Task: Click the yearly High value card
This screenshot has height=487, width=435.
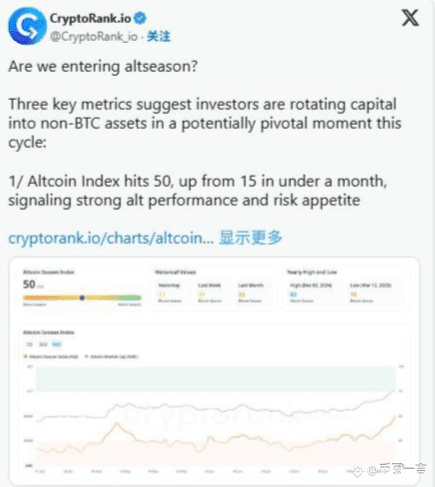Action: (x=311, y=293)
